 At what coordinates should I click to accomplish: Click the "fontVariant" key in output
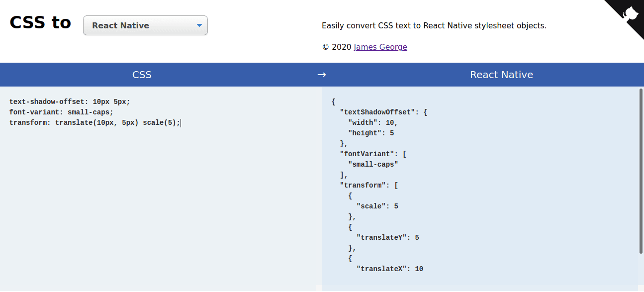point(367,154)
